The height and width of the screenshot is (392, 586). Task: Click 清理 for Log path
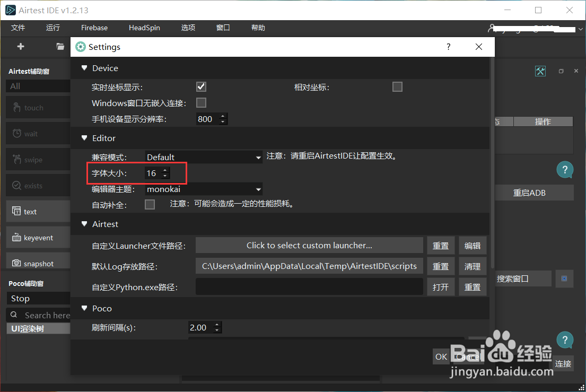[473, 266]
